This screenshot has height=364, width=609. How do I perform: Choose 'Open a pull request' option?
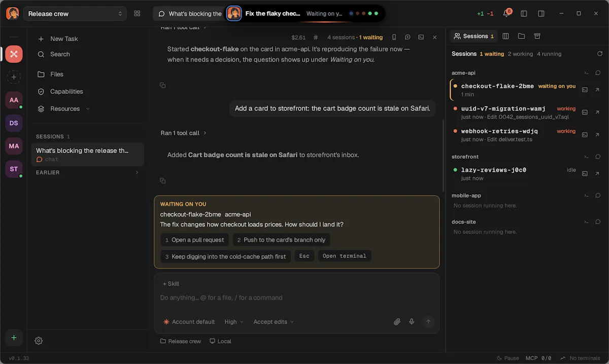[194, 240]
